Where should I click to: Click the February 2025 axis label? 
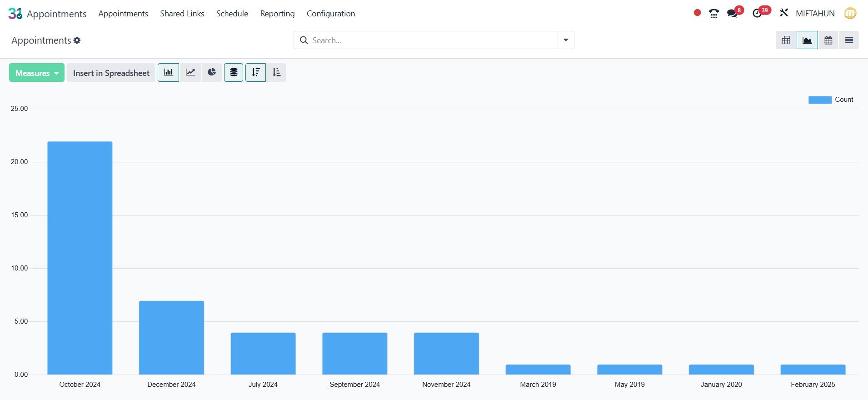(x=813, y=385)
